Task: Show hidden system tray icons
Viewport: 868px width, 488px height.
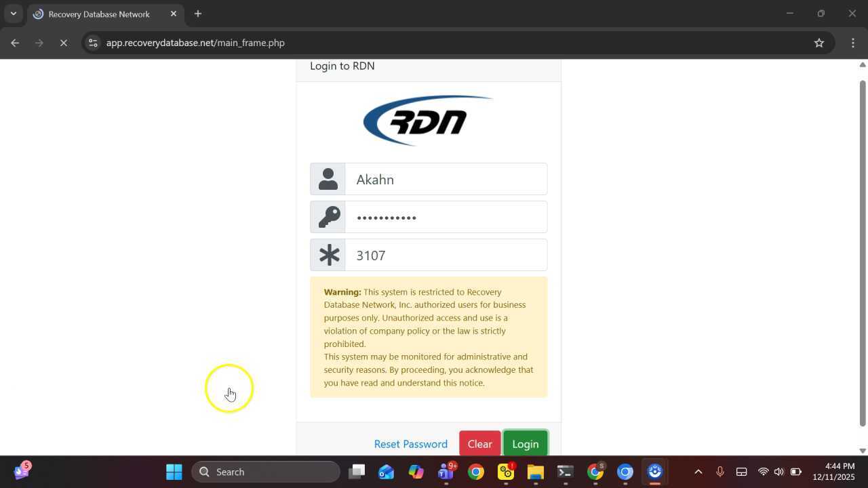Action: coord(698,472)
